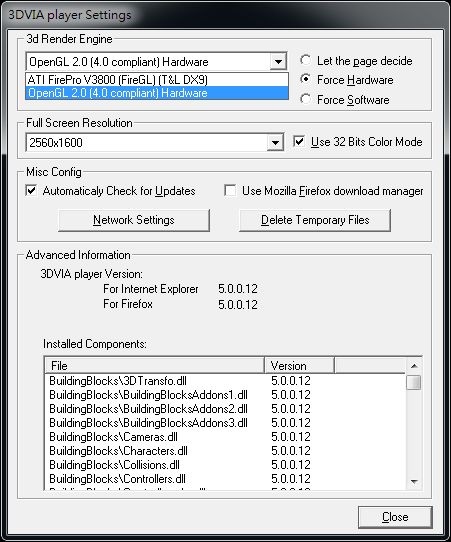Open the Full Screen Resolution dropdown arrow
Viewport: 451px width, 542px height.
click(x=275, y=142)
